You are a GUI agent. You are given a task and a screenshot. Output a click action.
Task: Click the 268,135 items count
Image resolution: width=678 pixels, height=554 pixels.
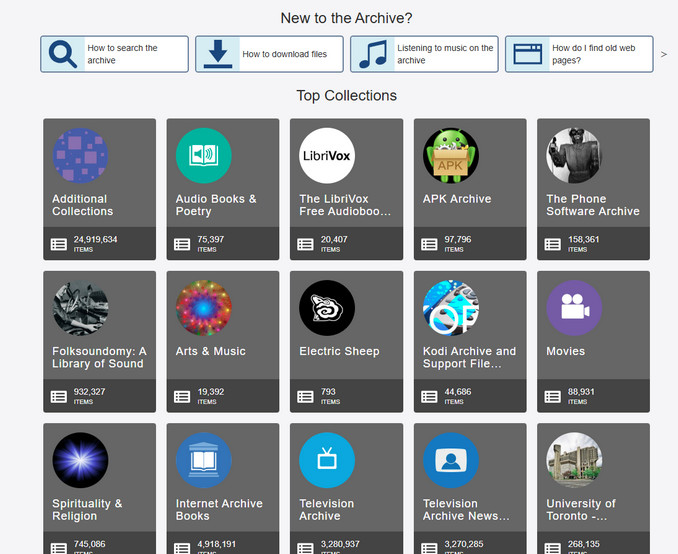[584, 544]
